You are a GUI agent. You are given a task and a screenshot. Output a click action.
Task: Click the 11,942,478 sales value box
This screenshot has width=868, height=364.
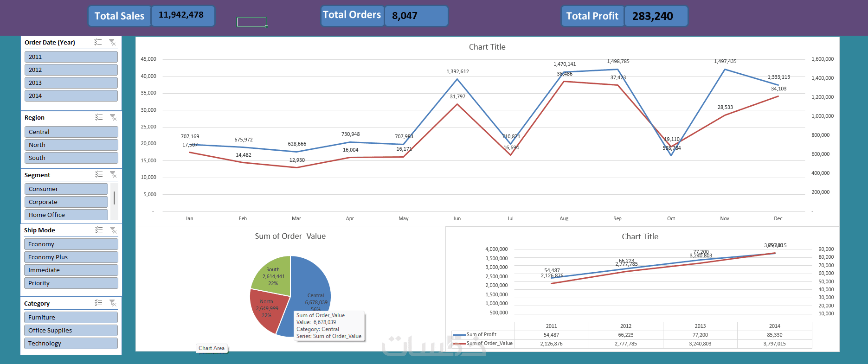(183, 16)
